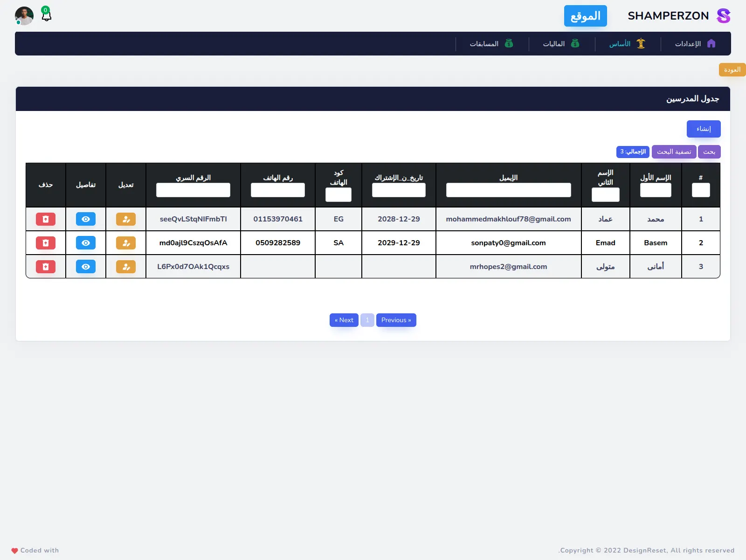Image resolution: width=746 pixels, height=560 pixels.
Task: Expand the الأساس menu
Action: (627, 44)
